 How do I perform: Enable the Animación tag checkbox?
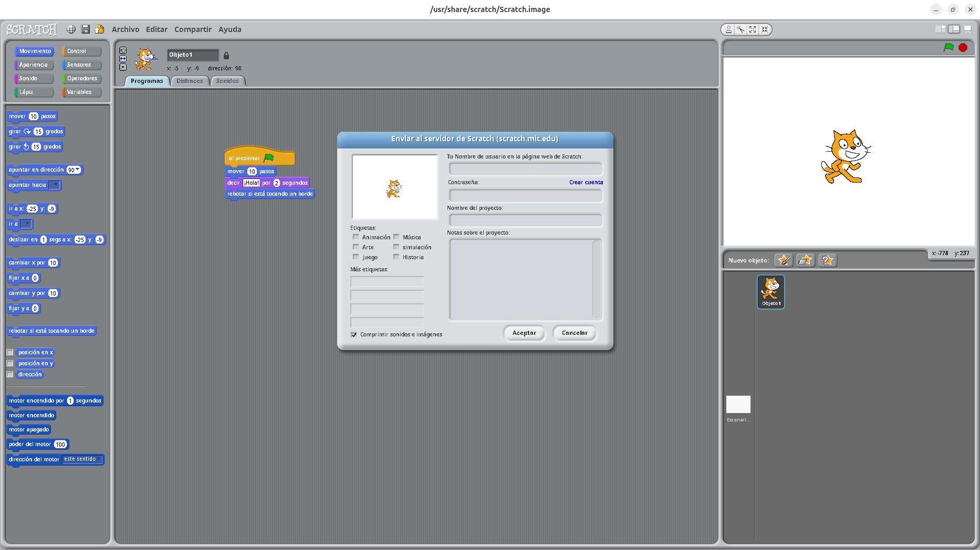tap(356, 237)
